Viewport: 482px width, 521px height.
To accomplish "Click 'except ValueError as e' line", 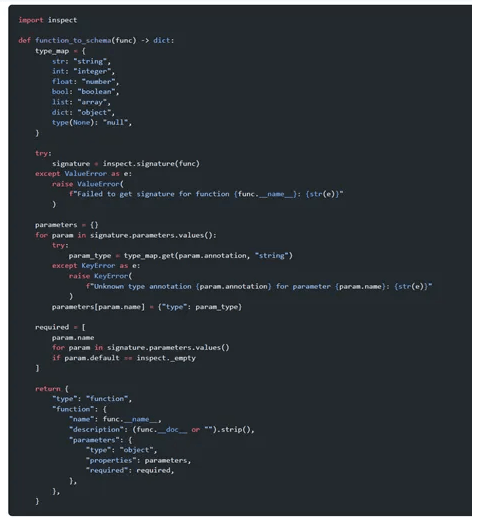I will [83, 174].
